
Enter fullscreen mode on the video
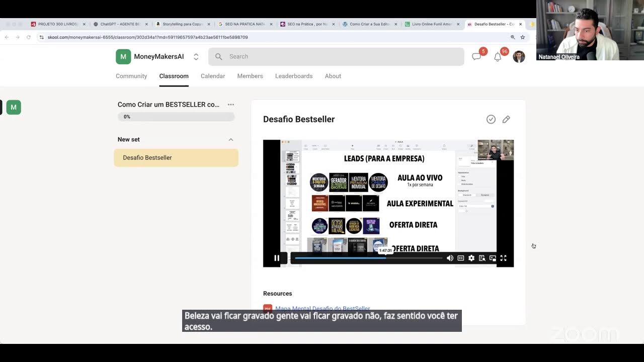point(503,258)
